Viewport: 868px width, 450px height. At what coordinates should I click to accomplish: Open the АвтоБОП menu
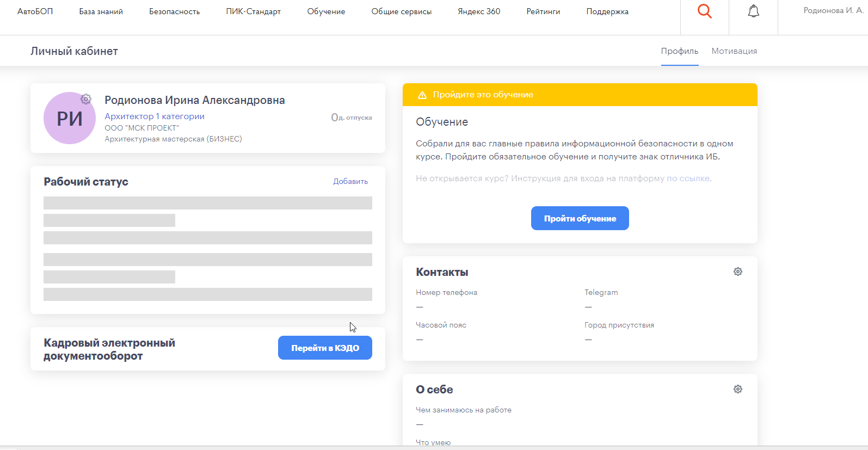click(x=35, y=11)
